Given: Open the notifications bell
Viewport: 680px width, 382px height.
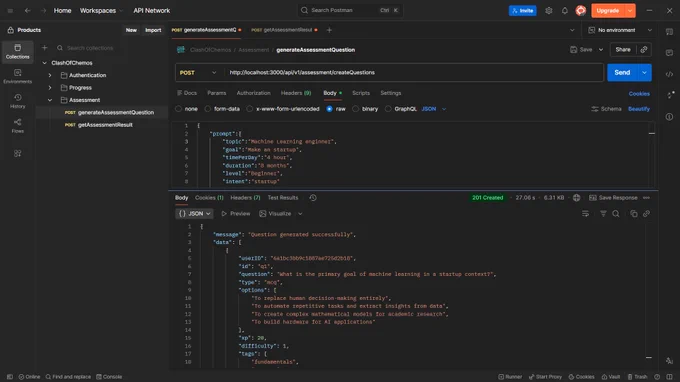Looking at the screenshot, I should (565, 10).
